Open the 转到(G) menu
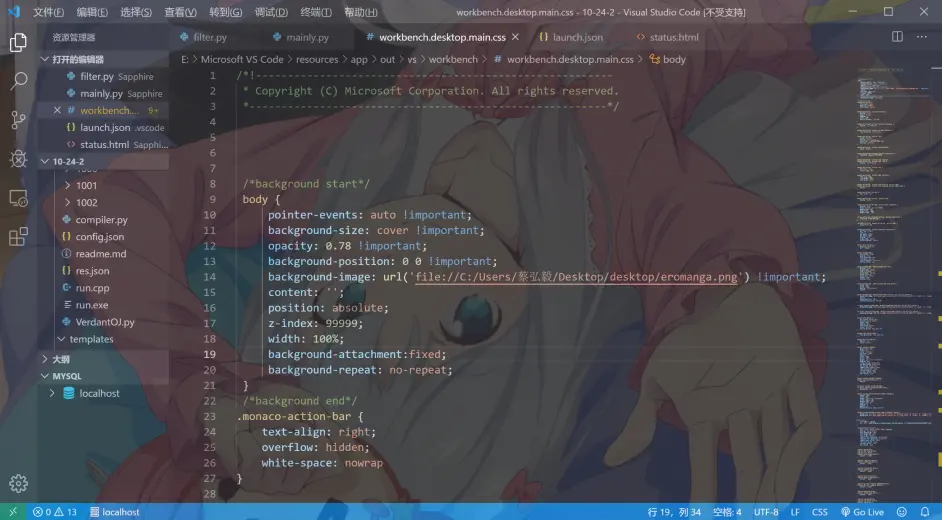The height and width of the screenshot is (520, 942). pyautogui.click(x=225, y=12)
